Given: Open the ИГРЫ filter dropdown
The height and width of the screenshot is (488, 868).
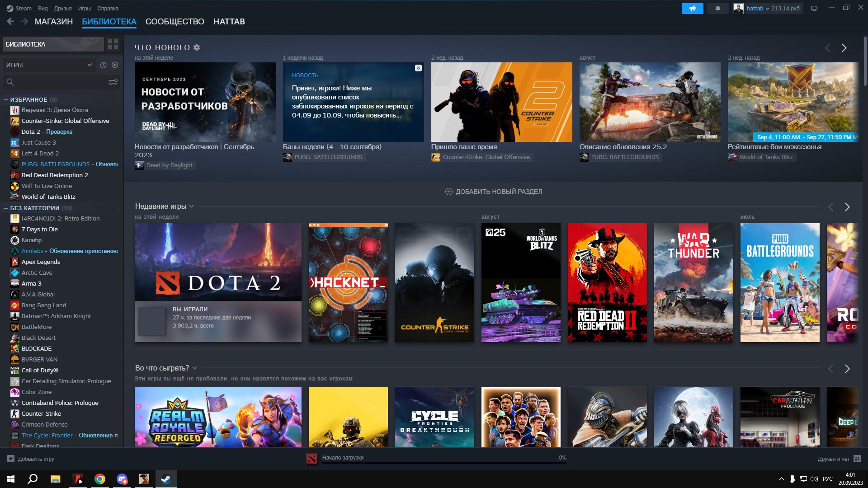Looking at the screenshot, I should [x=49, y=65].
